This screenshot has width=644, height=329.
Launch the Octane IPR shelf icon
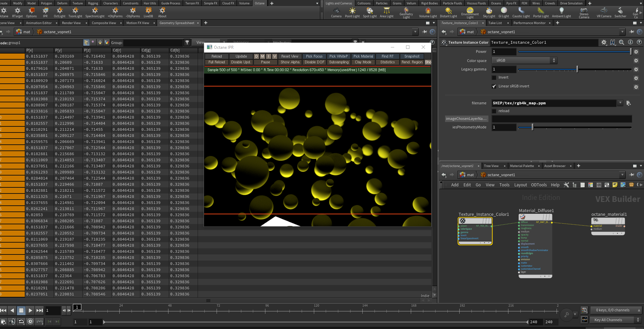[x=45, y=13]
